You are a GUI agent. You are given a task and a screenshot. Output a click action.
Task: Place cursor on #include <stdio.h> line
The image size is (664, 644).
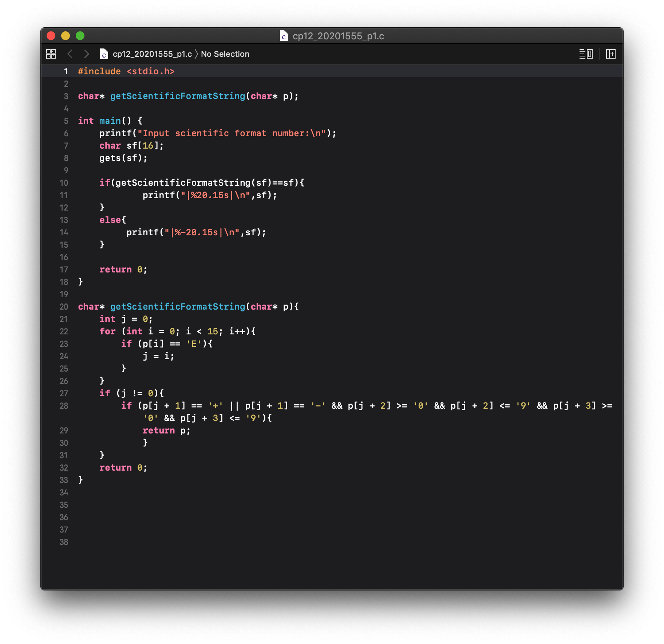click(126, 71)
